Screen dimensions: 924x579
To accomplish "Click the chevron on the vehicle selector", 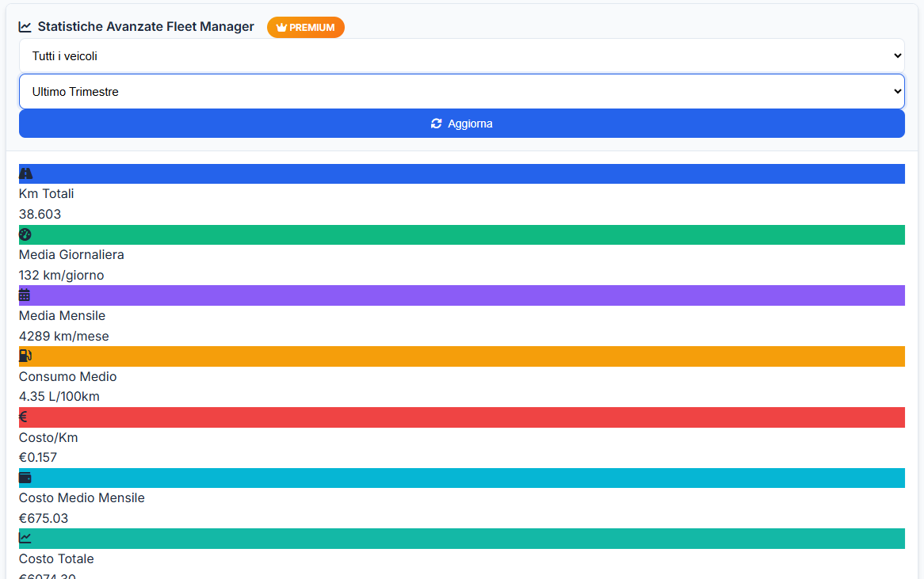I will pyautogui.click(x=896, y=55).
